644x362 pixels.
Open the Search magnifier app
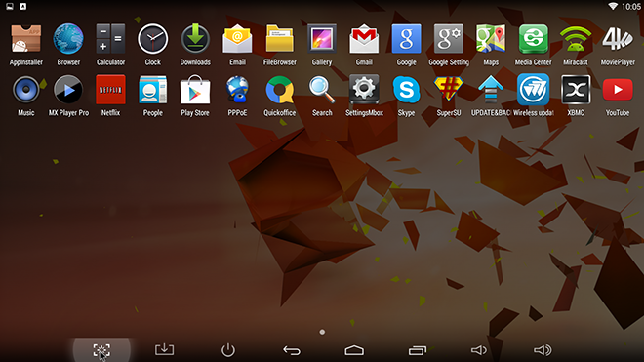click(322, 90)
